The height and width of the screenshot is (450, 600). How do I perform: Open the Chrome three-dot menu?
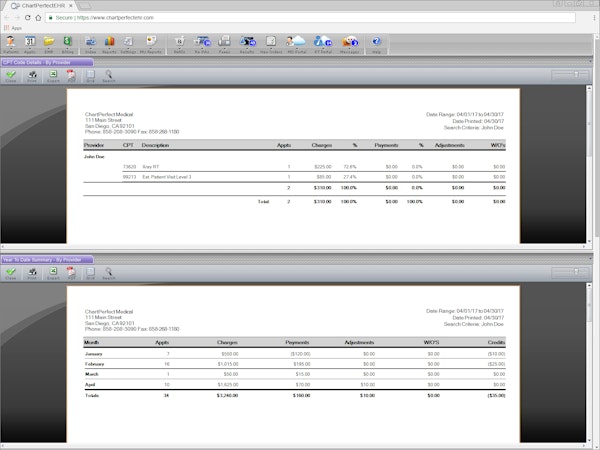tap(592, 18)
